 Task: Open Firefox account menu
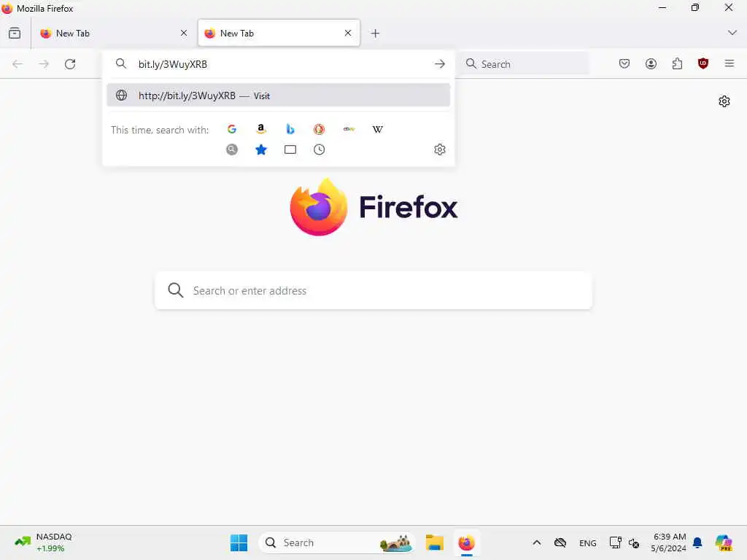coord(651,63)
